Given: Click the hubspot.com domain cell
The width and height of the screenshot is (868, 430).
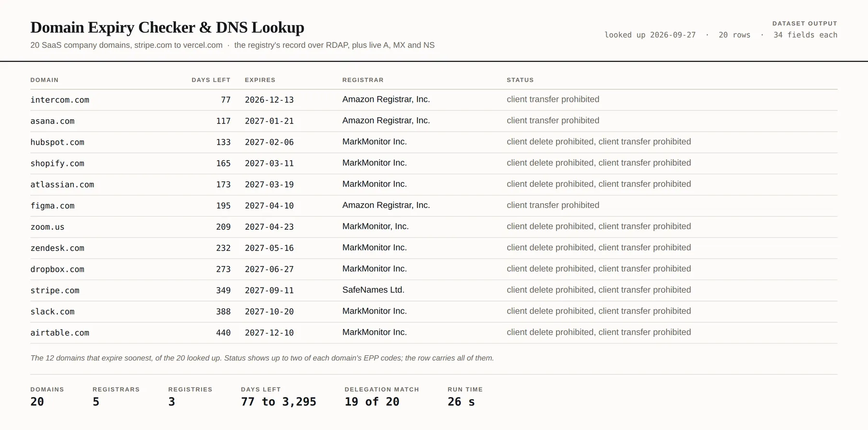Looking at the screenshot, I should (57, 142).
